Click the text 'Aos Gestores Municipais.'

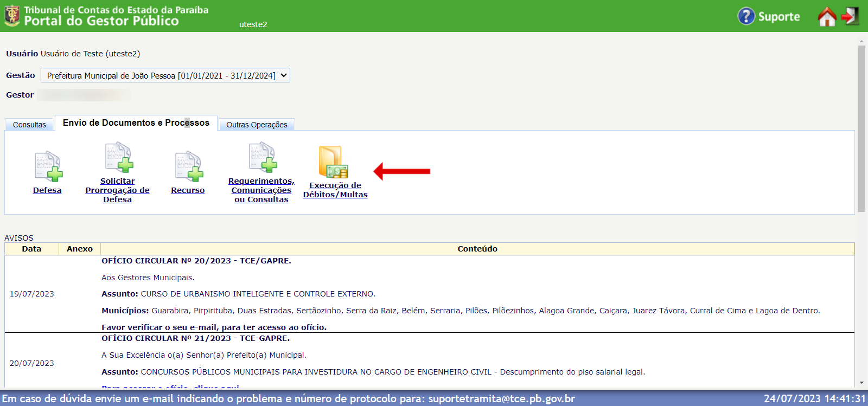(x=148, y=278)
